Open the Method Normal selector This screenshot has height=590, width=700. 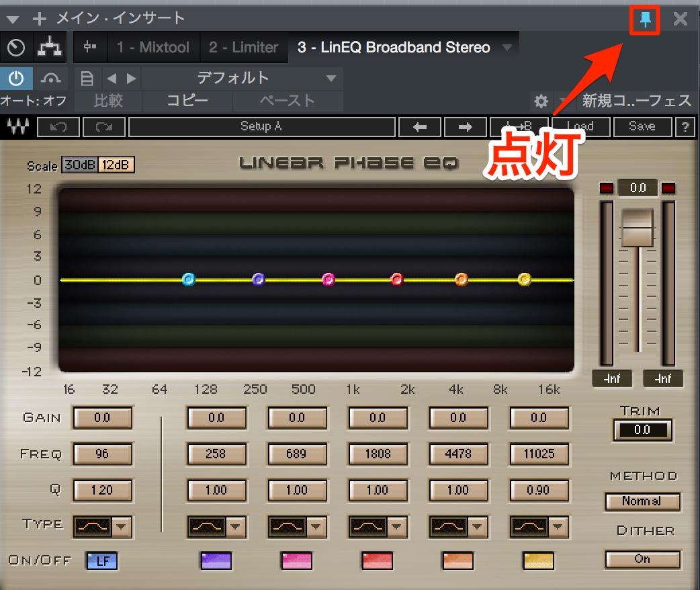643,501
